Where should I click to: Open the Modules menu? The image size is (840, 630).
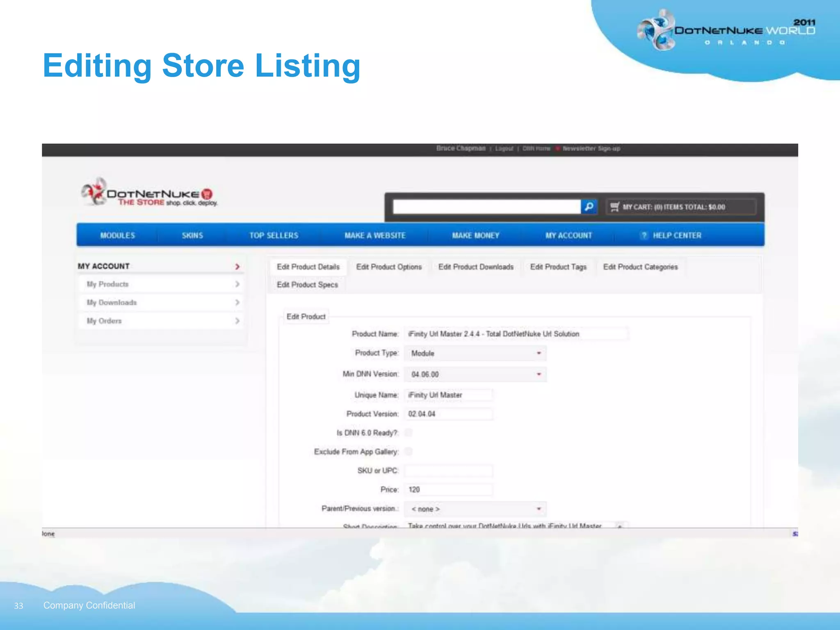(x=118, y=235)
